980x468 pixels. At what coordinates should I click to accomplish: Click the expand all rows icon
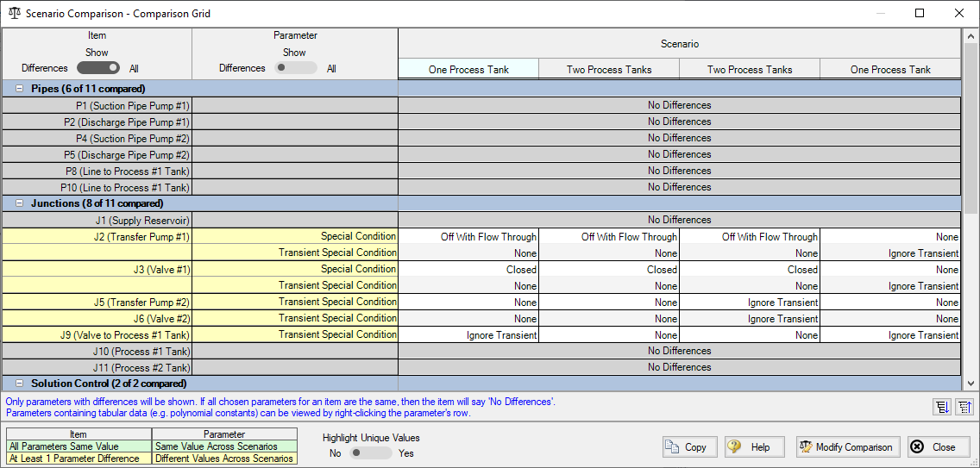(x=941, y=408)
